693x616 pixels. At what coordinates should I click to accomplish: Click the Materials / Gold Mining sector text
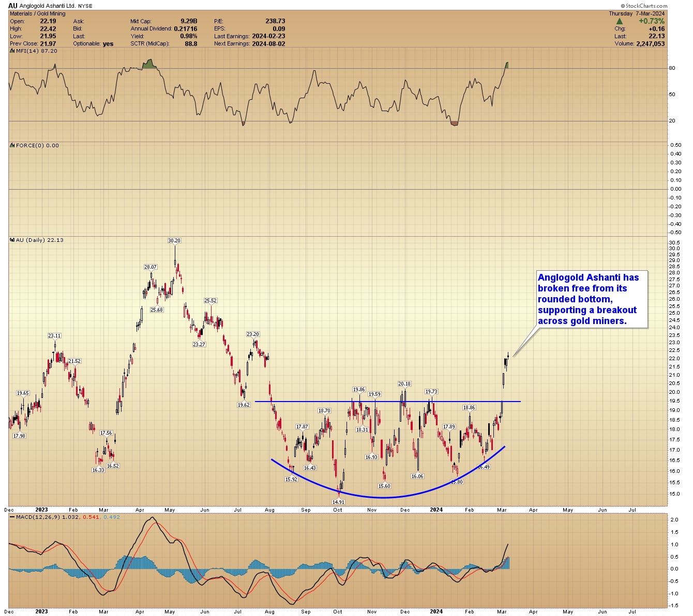tap(38, 13)
